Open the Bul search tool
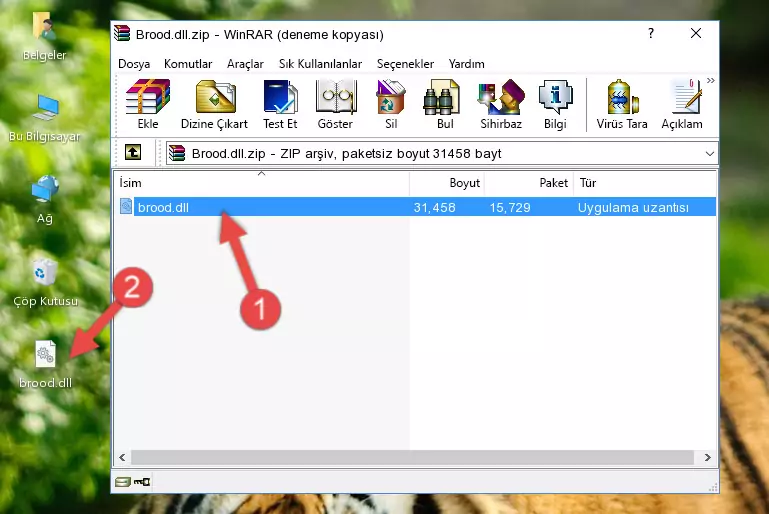The height and width of the screenshot is (514, 769). pyautogui.click(x=444, y=104)
